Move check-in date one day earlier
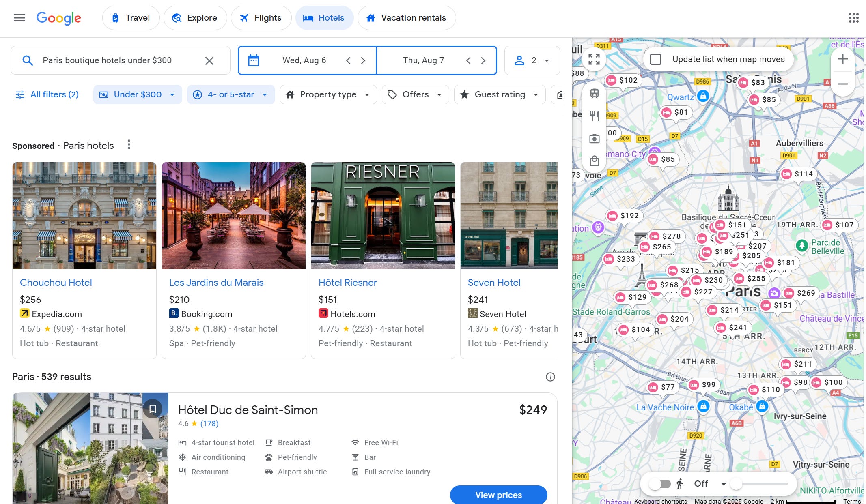Viewport: 866px width, 504px height. (348, 60)
